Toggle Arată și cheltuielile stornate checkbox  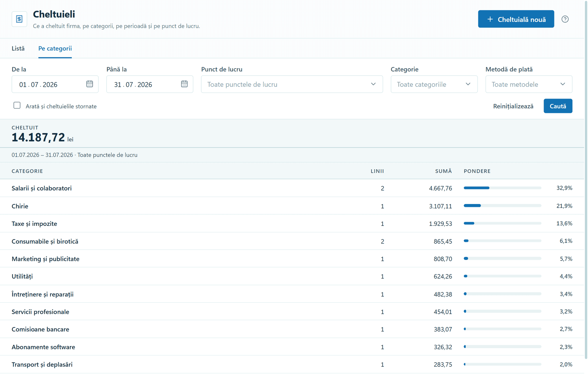pyautogui.click(x=17, y=105)
